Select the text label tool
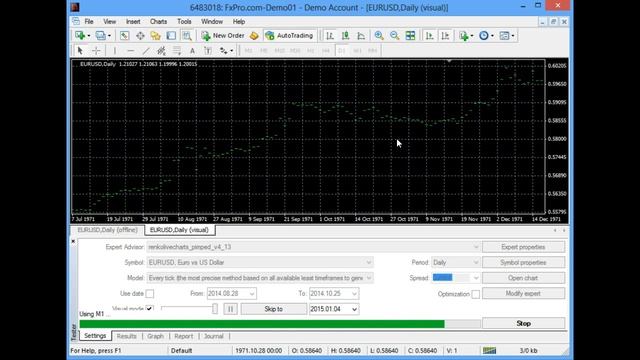Screen dimensions: 640x360 (x=208, y=51)
